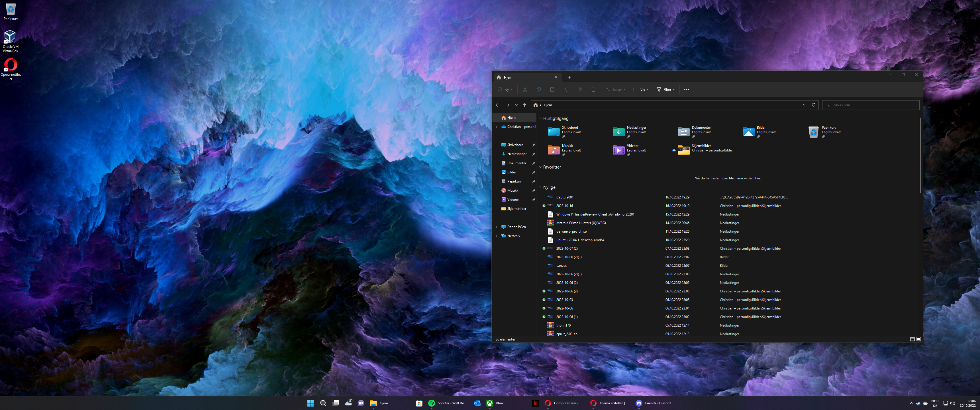Image resolution: width=980 pixels, height=410 pixels.
Task: Close the Hjem tab
Action: point(556,77)
